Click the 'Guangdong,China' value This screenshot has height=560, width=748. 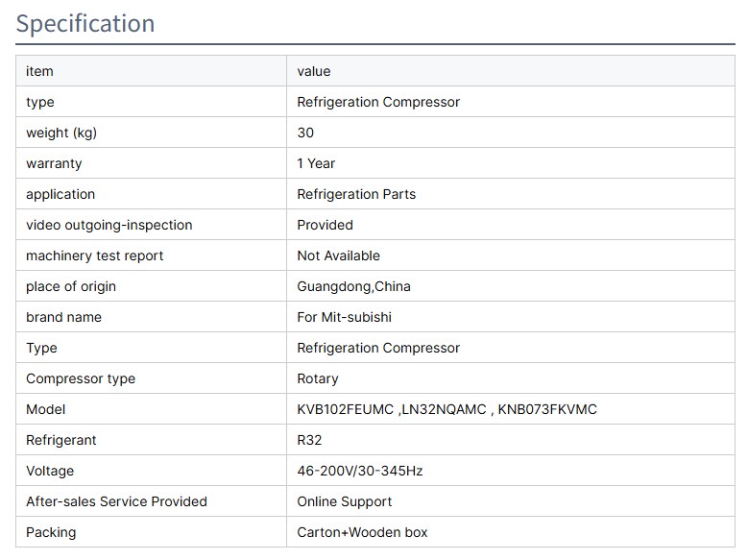point(353,286)
